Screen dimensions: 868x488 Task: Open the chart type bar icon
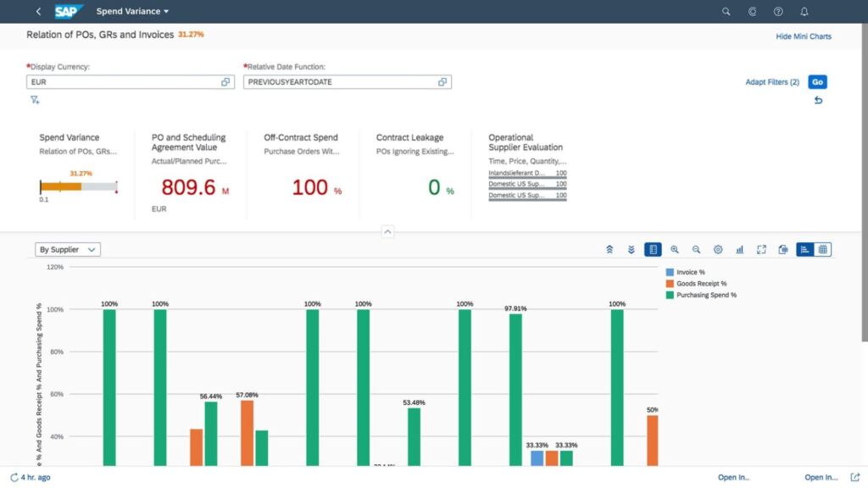pos(739,250)
